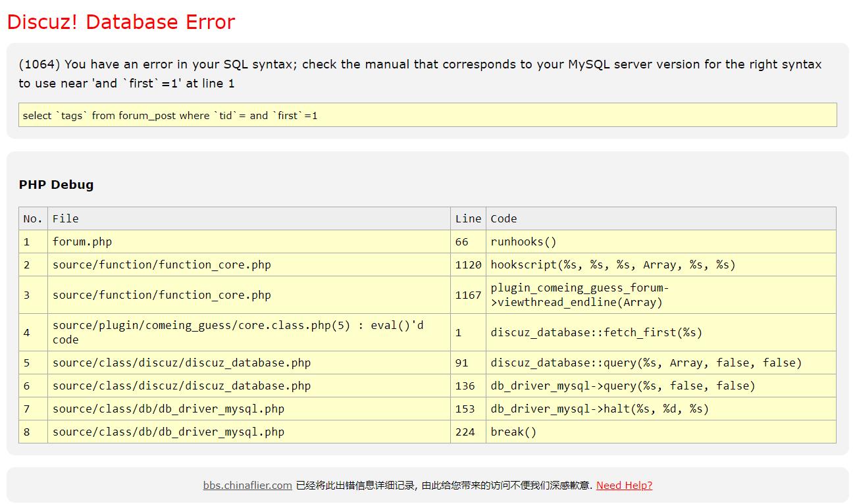Select db_driver_mysql.php cell in row 7
This screenshot has width=855, height=504.
pyautogui.click(x=249, y=409)
